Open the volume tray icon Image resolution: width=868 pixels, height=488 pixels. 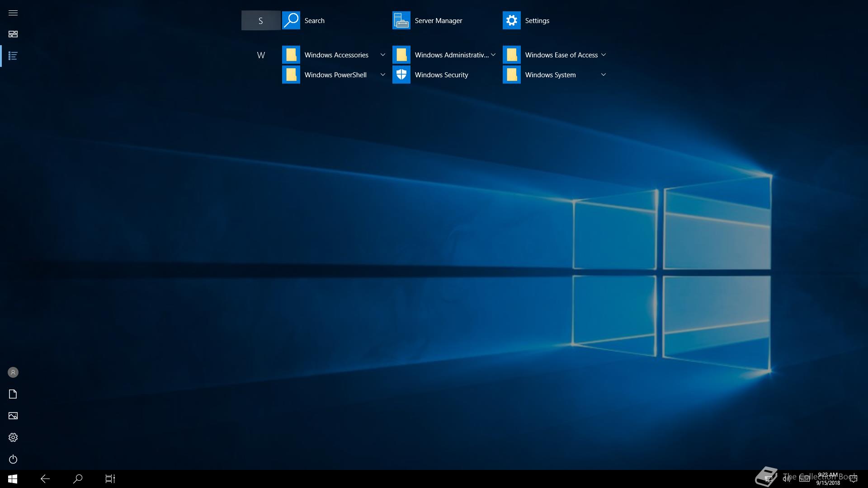[x=786, y=479]
